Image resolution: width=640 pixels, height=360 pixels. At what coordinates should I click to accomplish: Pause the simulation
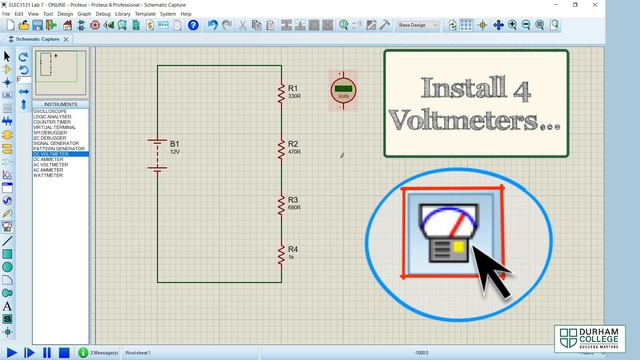[x=47, y=353]
